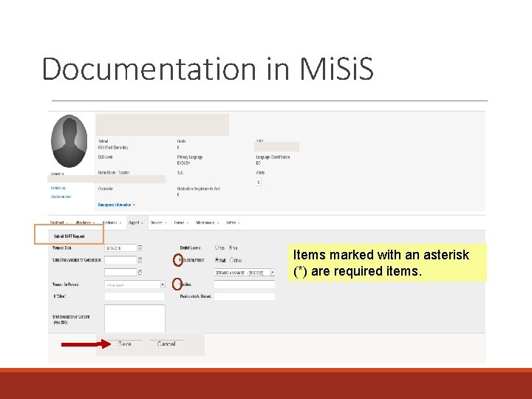Open the Academics menu

pyautogui.click(x=112, y=223)
